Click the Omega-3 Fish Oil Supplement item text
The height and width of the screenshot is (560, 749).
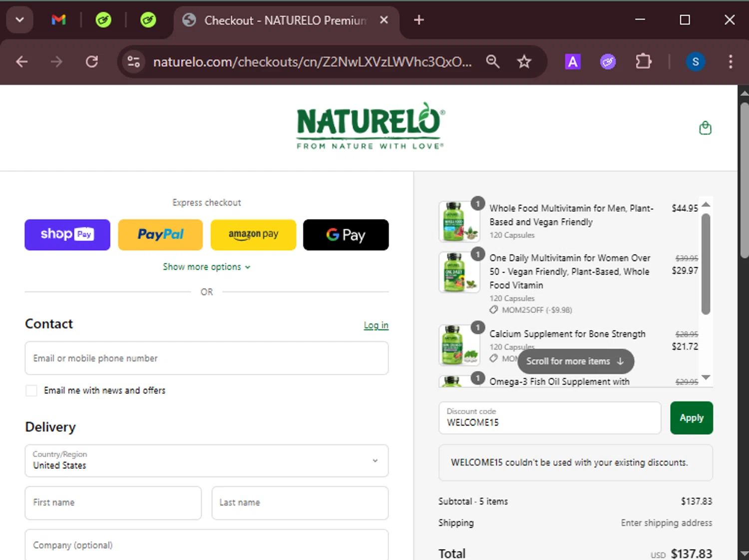pyautogui.click(x=559, y=381)
